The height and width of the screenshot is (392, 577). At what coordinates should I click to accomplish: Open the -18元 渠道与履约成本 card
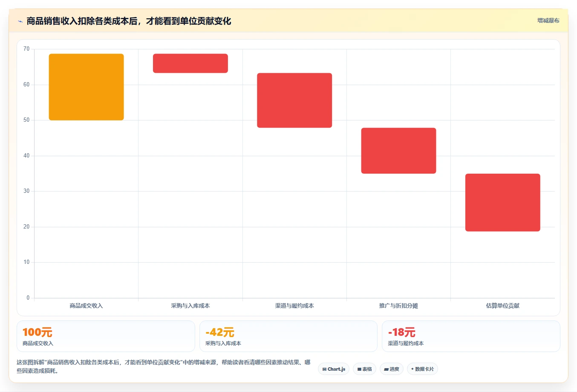pyautogui.click(x=471, y=336)
